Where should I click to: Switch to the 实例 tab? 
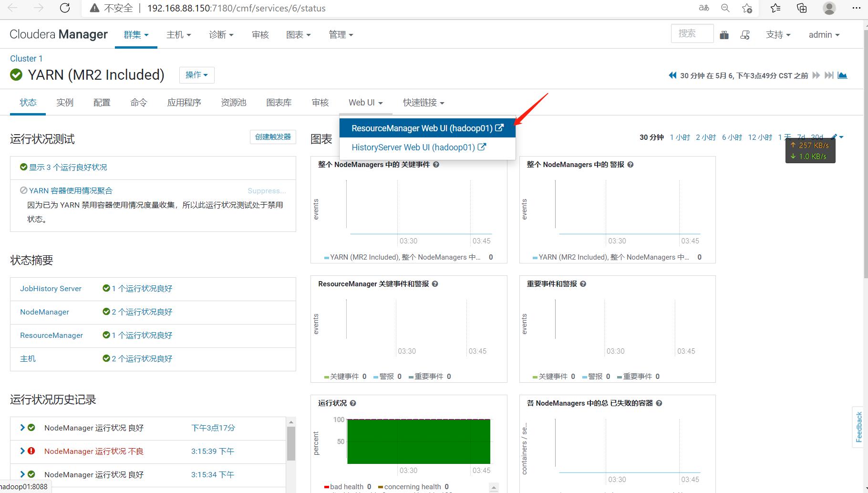pos(65,103)
